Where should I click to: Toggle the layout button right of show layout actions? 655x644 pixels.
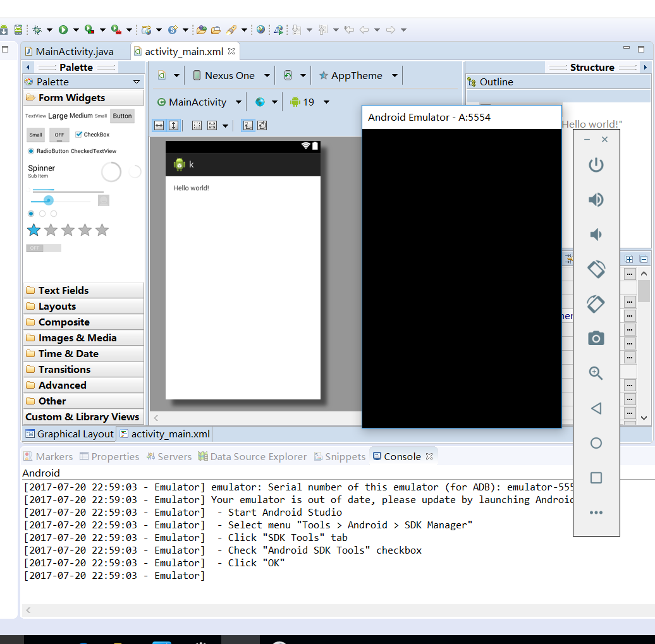tap(262, 126)
